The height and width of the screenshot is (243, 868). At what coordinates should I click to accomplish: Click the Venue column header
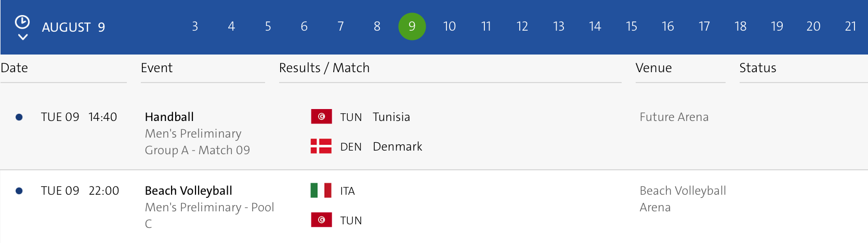pos(653,68)
